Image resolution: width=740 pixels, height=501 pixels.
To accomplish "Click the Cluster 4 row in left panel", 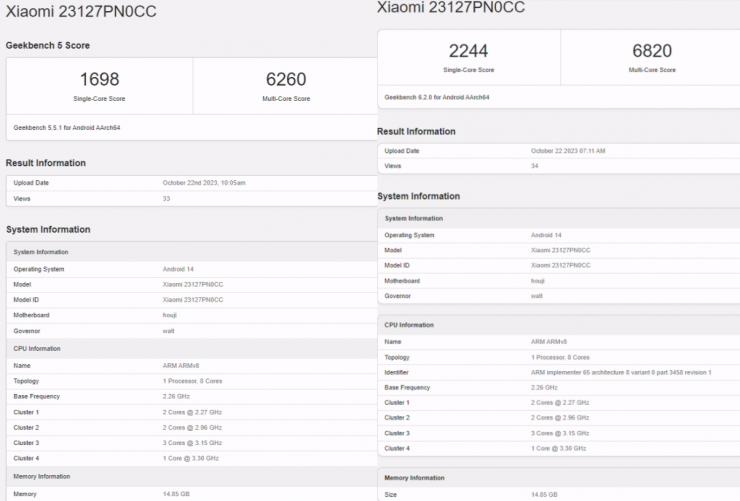I will click(x=190, y=457).
